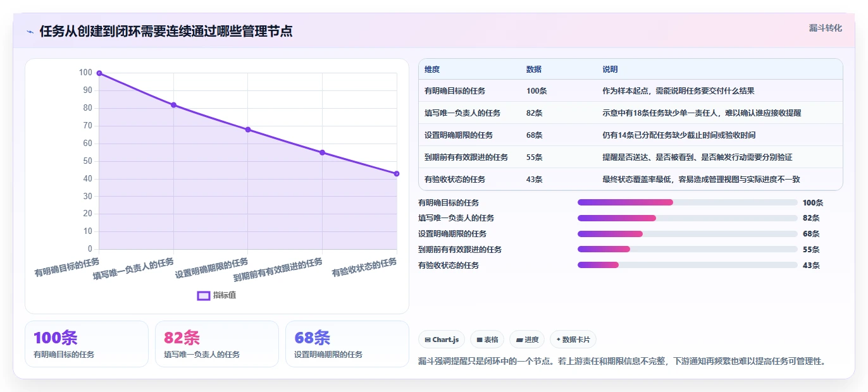This screenshot has width=868, height=392.
Task: Toggle the 指标值 legend swatch
Action: coord(204,295)
